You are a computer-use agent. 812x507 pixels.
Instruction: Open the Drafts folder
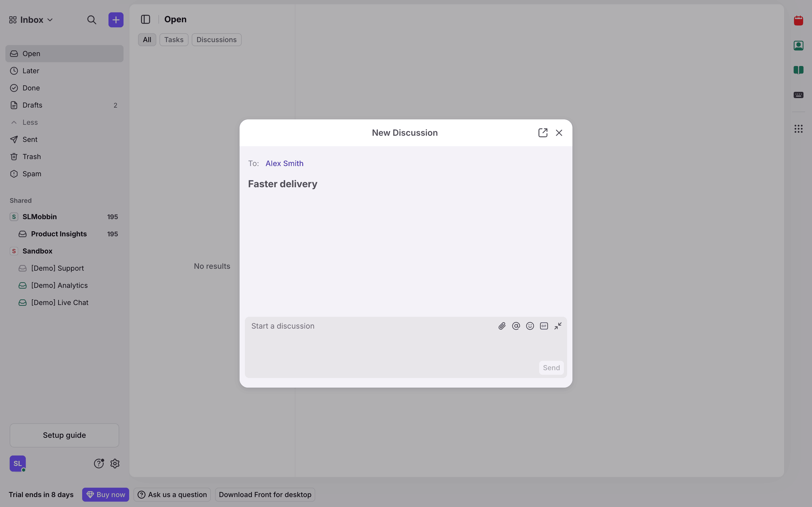tap(64, 105)
